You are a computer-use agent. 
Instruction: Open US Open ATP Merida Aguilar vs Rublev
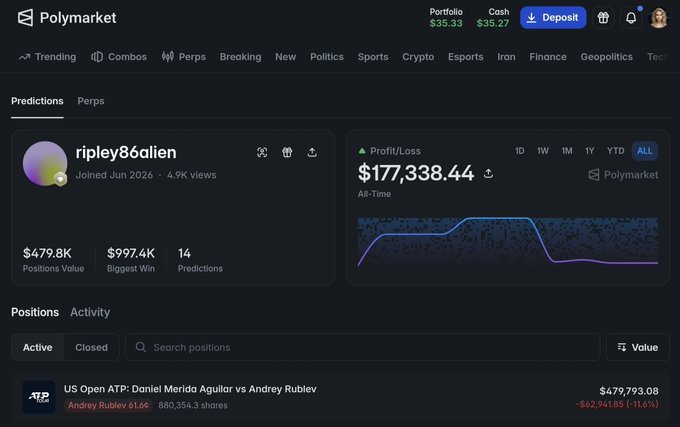190,389
